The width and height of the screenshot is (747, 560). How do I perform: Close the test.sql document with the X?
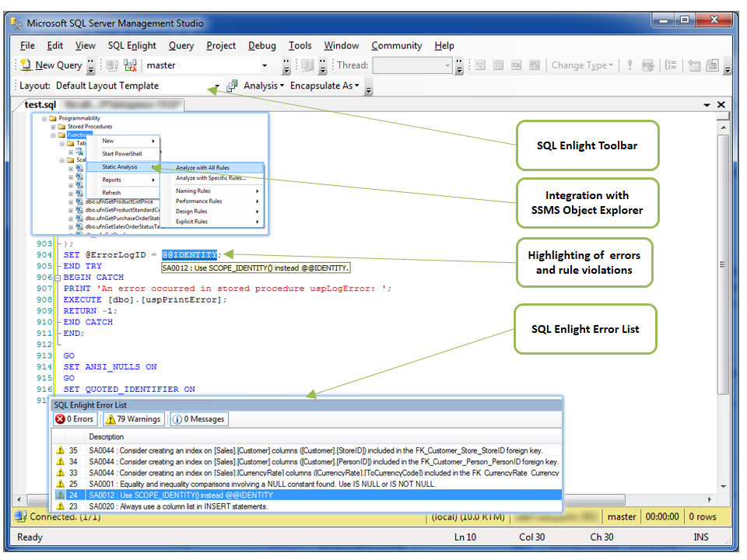[721, 105]
